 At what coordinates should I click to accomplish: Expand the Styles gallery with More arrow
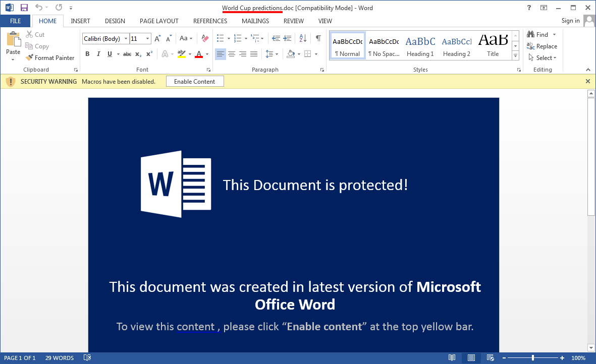pyautogui.click(x=516, y=55)
